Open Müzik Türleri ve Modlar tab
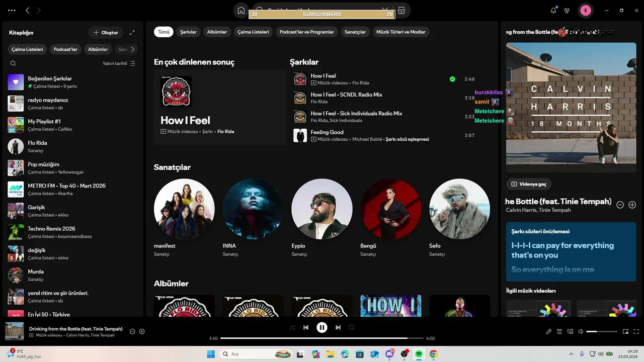Image resolution: width=644 pixels, height=362 pixels. (401, 32)
